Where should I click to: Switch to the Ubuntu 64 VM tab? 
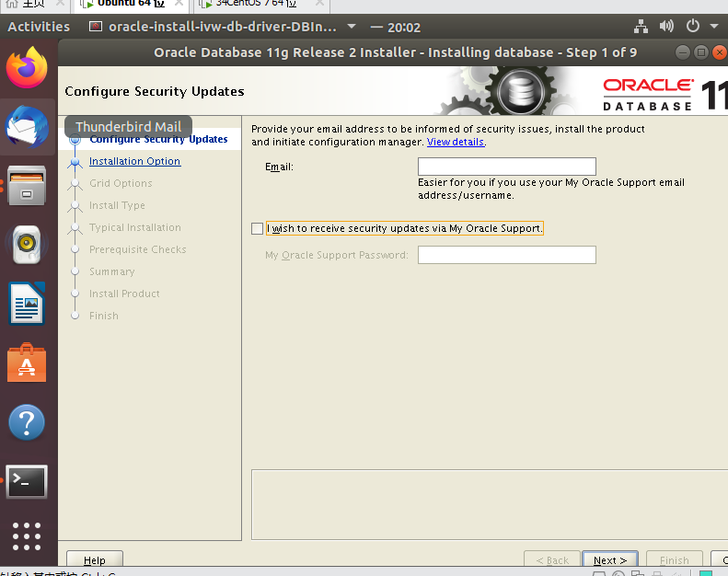[131, 4]
